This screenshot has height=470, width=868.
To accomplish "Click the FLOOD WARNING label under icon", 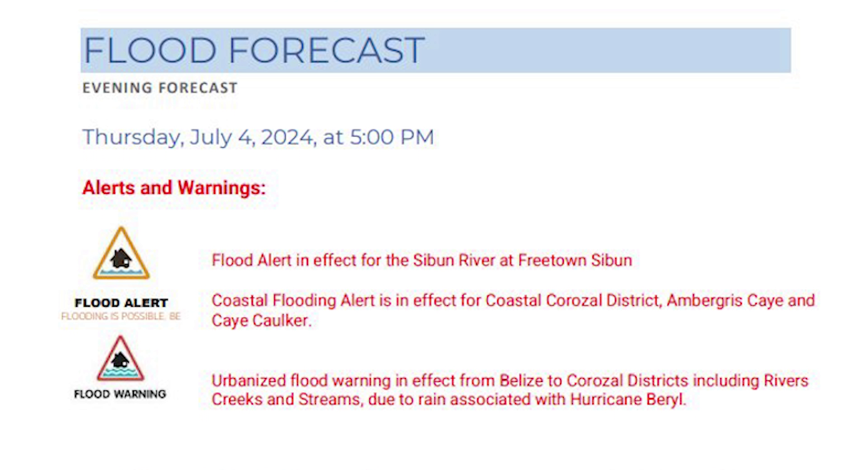I will 120,394.
